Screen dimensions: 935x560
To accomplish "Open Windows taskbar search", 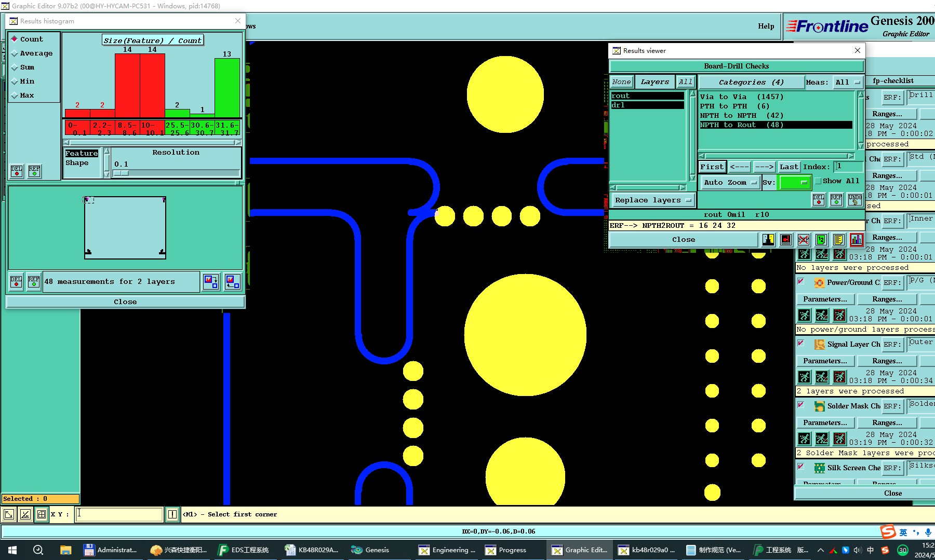I will (38, 550).
